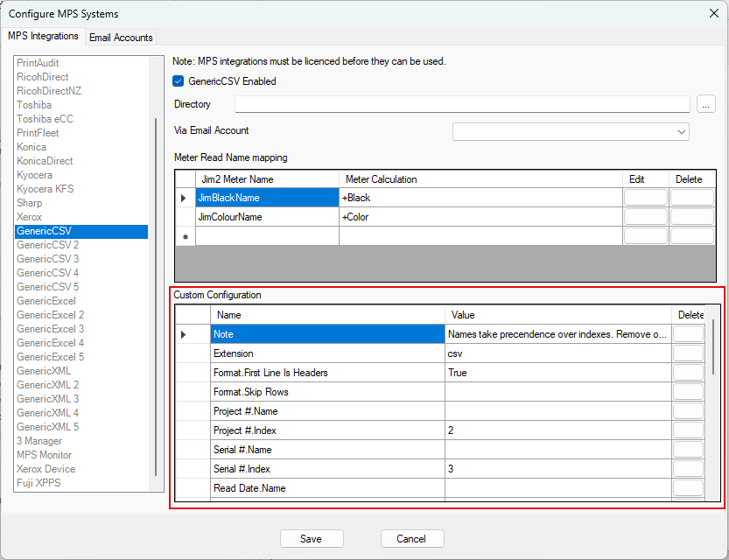Image resolution: width=729 pixels, height=560 pixels.
Task: Click the Serial #.Index value cell
Action: pyautogui.click(x=558, y=469)
